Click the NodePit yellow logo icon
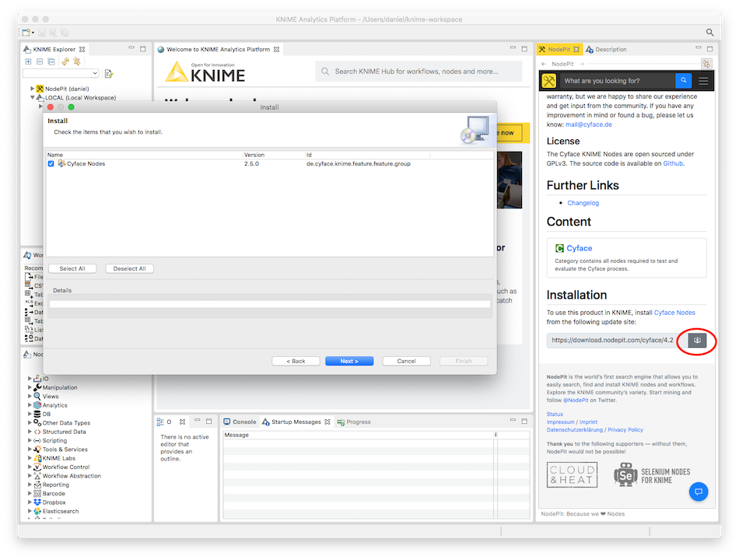Viewport: 739px width, 560px height. (x=551, y=80)
